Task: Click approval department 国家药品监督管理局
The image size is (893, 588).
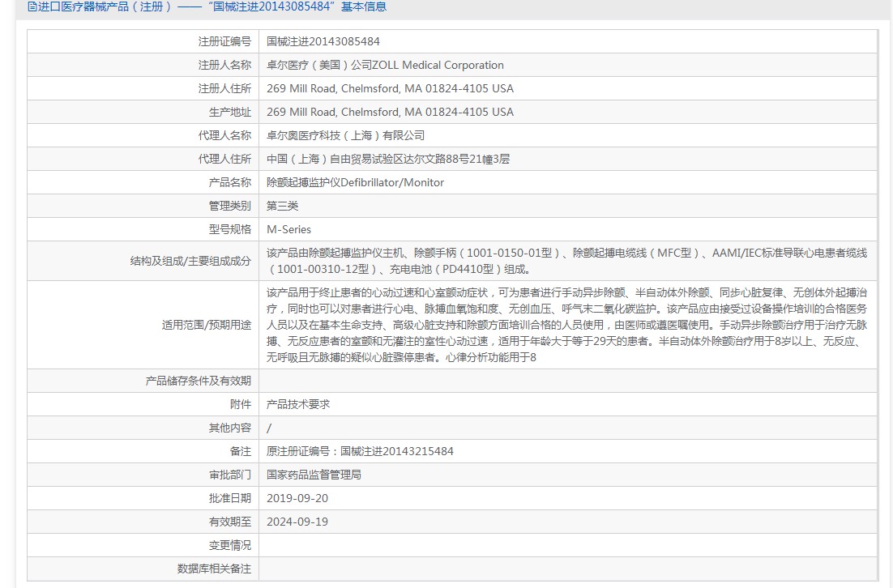Action: (x=314, y=475)
